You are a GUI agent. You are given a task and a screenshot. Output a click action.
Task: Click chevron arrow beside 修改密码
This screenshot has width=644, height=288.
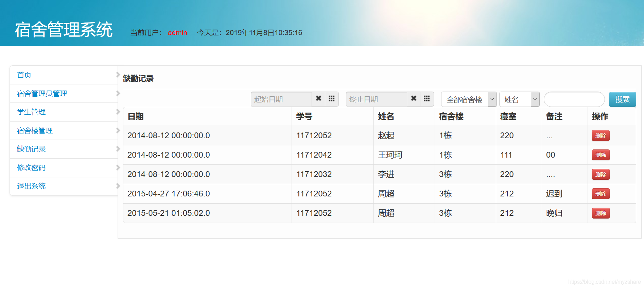click(118, 167)
